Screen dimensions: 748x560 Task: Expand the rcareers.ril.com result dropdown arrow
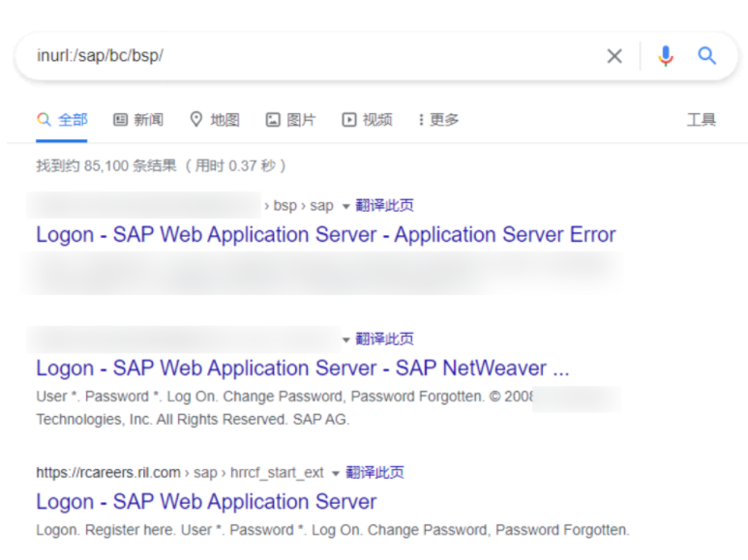[x=336, y=473]
